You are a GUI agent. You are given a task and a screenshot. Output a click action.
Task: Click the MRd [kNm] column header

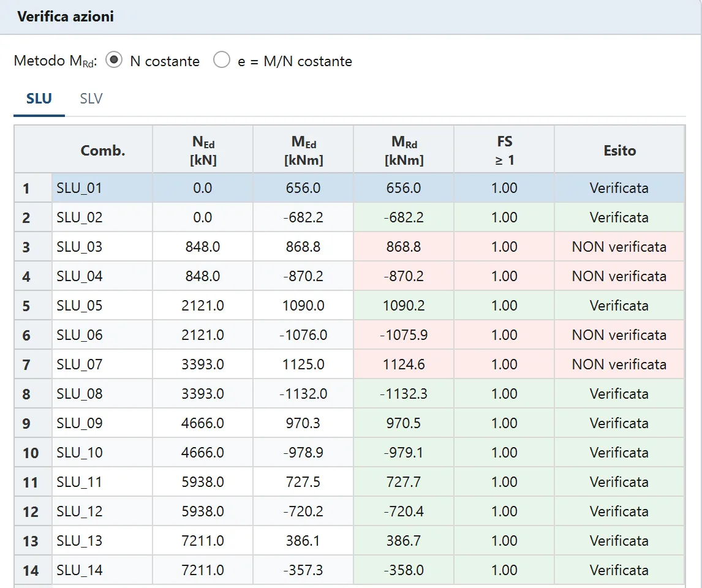click(404, 150)
